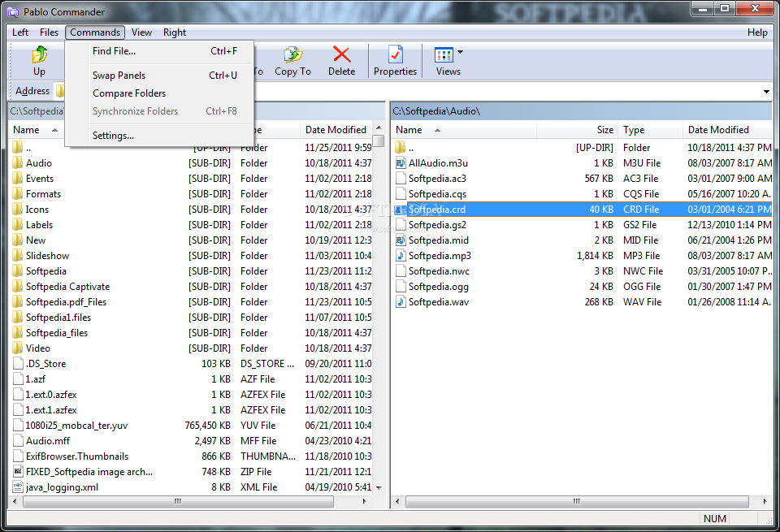The height and width of the screenshot is (532, 780).
Task: Sort right panel by Date Modified
Action: tap(727, 130)
